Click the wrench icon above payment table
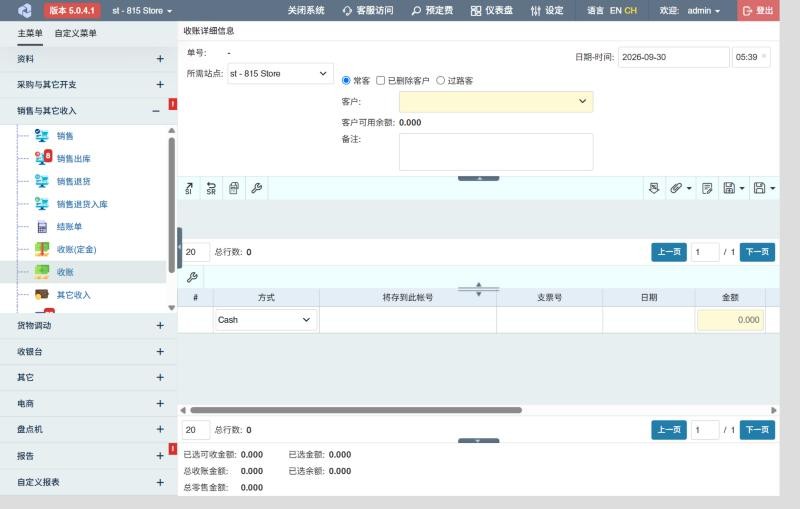Viewport: 800px width, 509px height. (192, 277)
